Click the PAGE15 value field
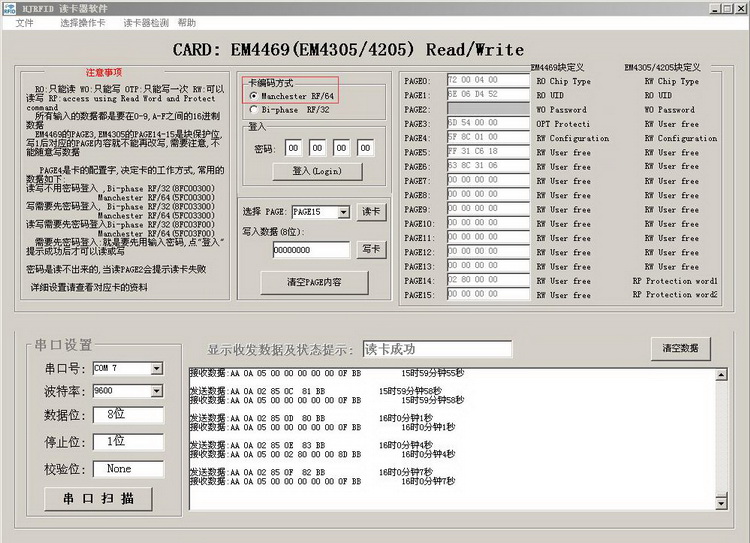 (488, 294)
